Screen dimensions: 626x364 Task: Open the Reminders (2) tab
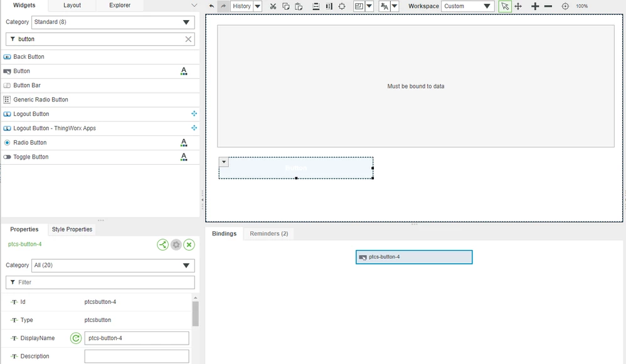tap(268, 234)
